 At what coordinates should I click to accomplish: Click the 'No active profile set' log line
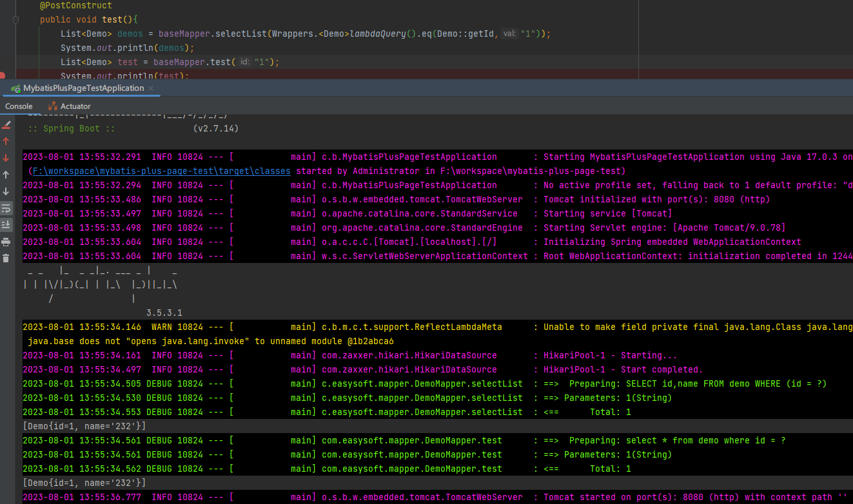point(437,185)
